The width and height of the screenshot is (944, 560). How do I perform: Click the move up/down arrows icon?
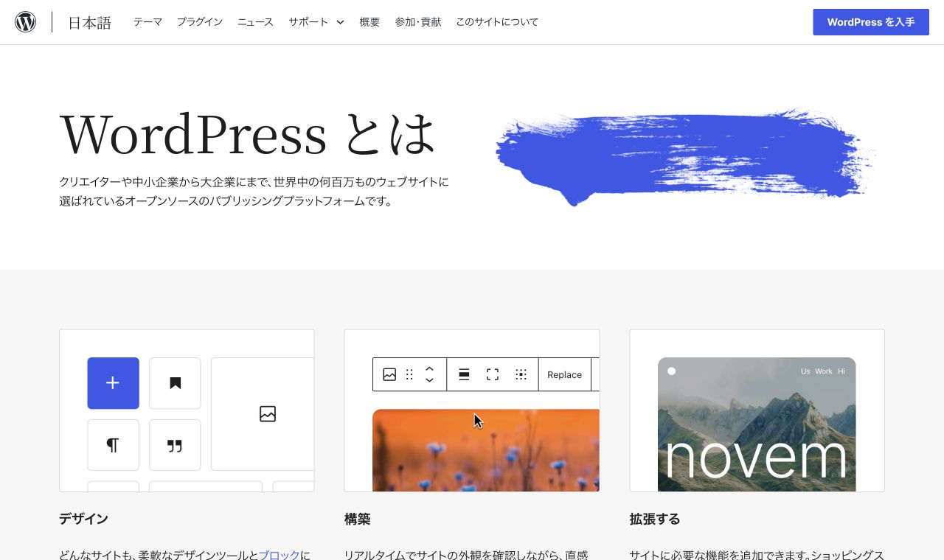[429, 374]
